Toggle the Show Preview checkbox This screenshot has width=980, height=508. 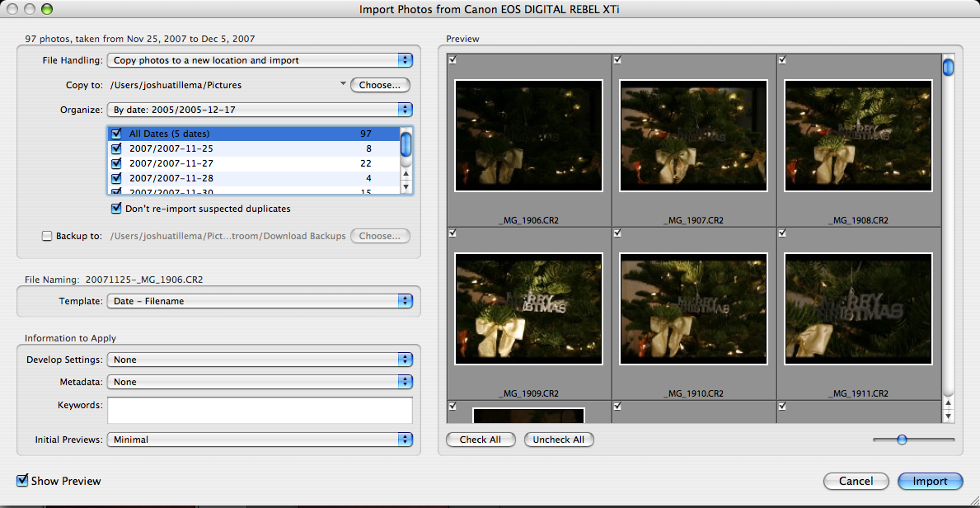[22, 481]
